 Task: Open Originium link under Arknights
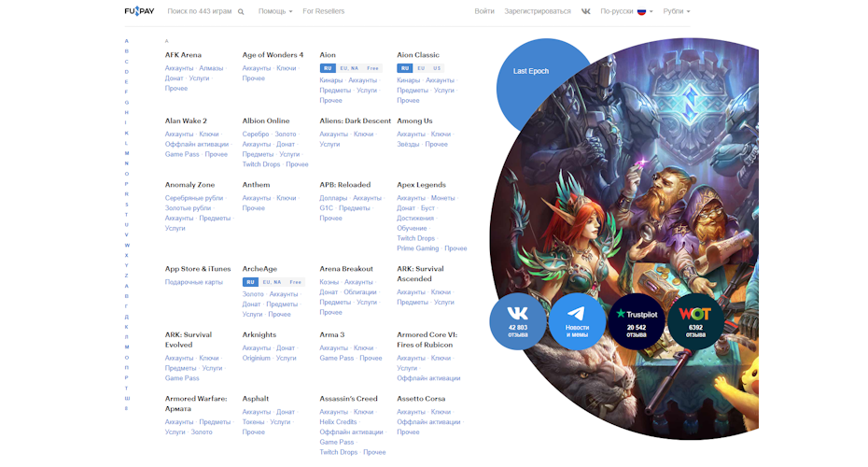tap(257, 358)
